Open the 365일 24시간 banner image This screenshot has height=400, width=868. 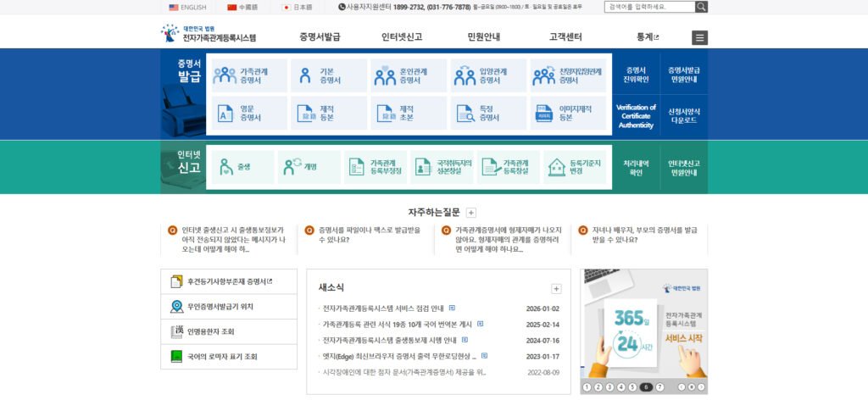click(644, 325)
